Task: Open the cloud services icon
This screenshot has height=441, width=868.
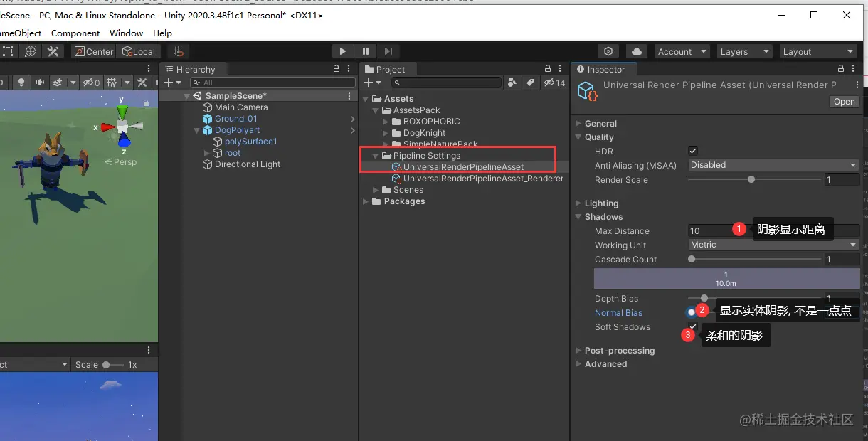Action: [x=637, y=51]
